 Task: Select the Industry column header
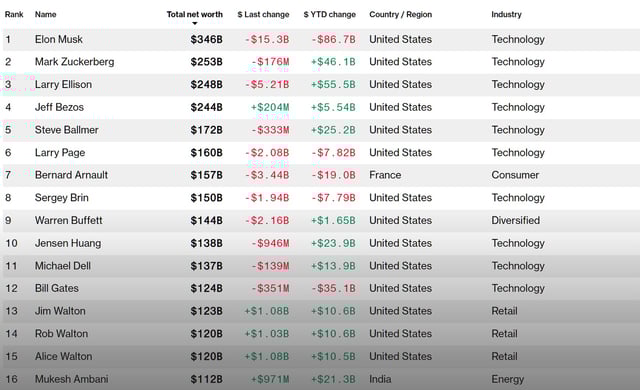pos(506,14)
